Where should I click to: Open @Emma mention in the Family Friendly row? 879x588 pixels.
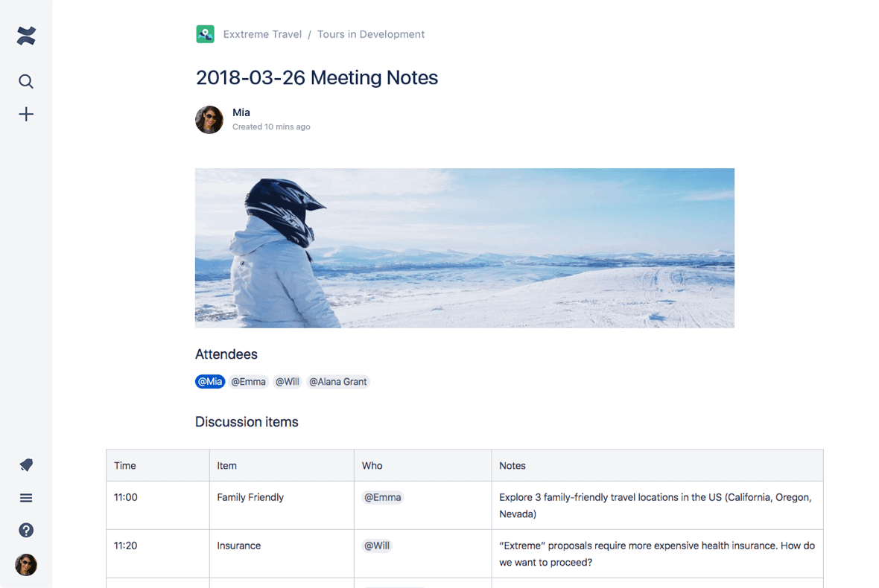(382, 496)
